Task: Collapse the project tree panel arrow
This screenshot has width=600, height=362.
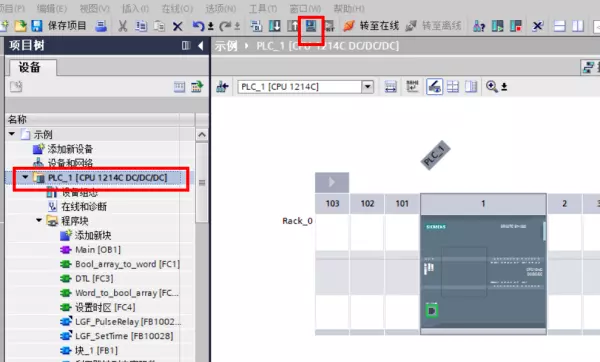Action: click(201, 46)
